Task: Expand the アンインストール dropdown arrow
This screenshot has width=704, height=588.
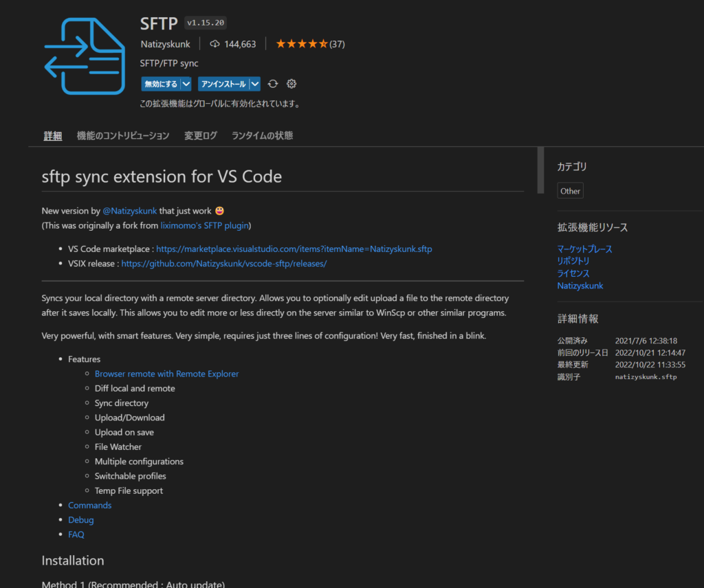Action: tap(255, 84)
